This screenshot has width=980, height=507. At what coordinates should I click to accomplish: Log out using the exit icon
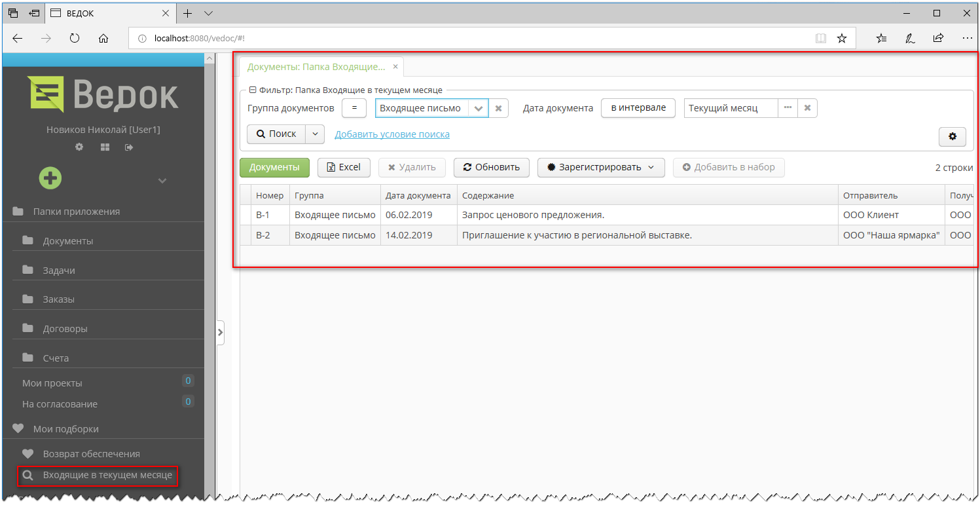click(x=128, y=147)
